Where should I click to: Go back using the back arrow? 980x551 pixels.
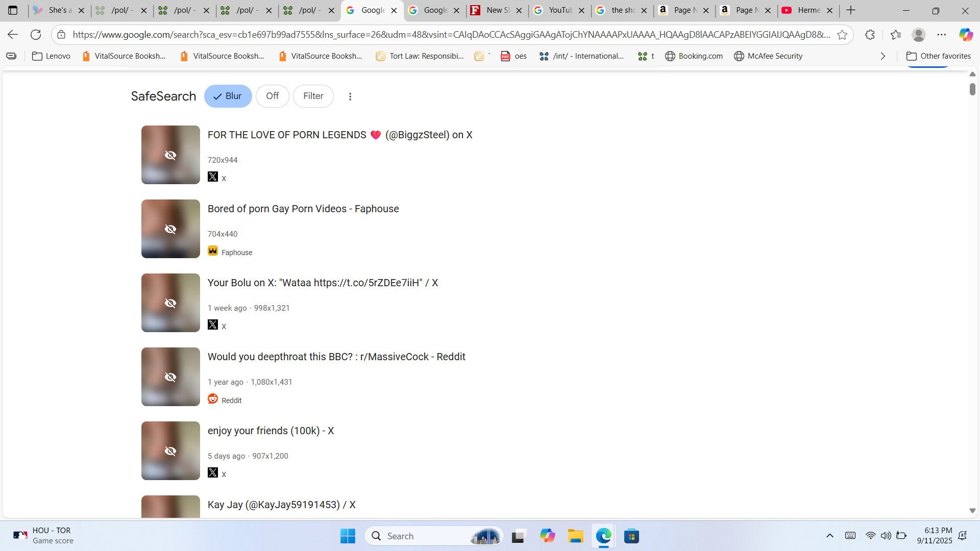point(13,35)
